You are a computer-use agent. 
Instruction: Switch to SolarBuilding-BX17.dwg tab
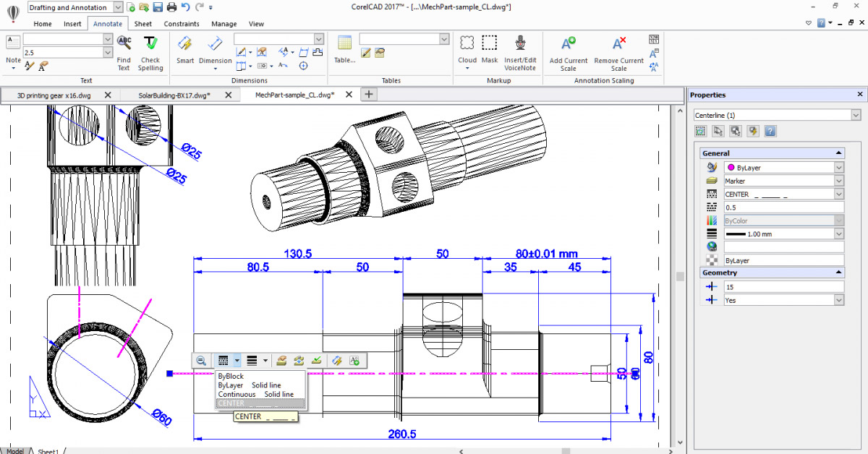coord(174,95)
